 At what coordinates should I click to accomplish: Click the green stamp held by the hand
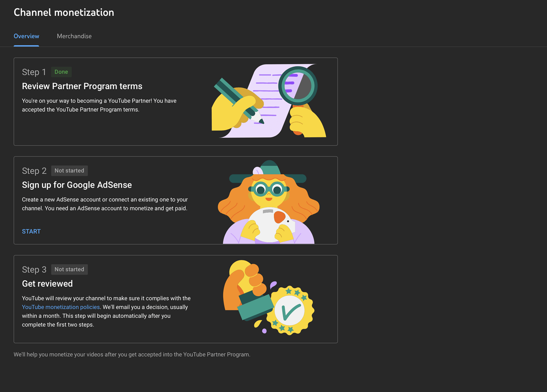tap(256, 308)
